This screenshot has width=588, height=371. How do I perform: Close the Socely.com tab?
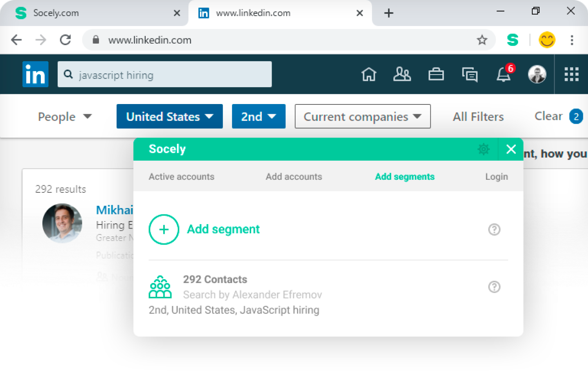coord(177,13)
